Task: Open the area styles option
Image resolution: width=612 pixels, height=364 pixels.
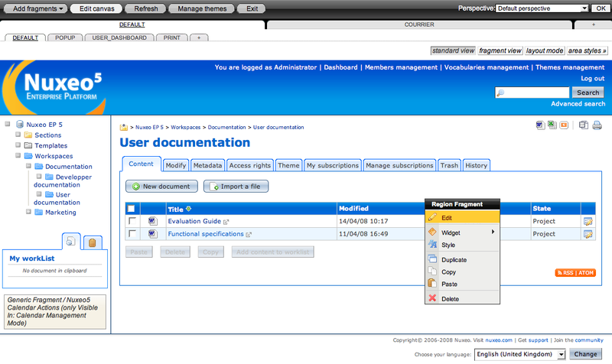Action: (x=587, y=50)
